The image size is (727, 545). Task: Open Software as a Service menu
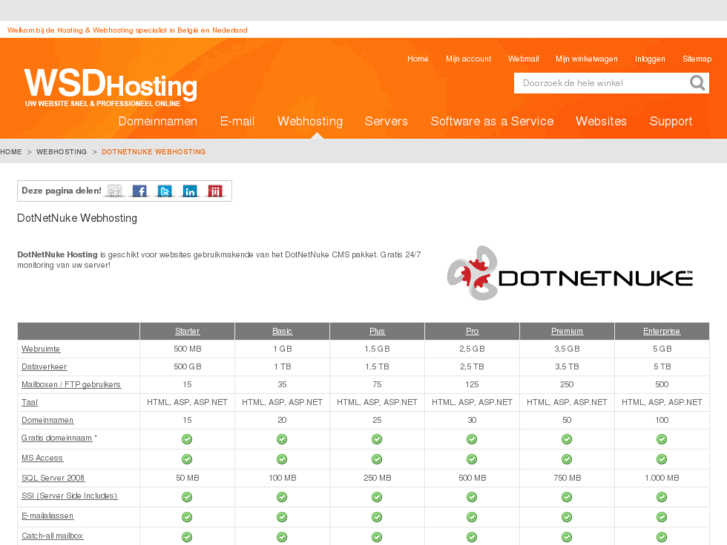click(x=492, y=122)
